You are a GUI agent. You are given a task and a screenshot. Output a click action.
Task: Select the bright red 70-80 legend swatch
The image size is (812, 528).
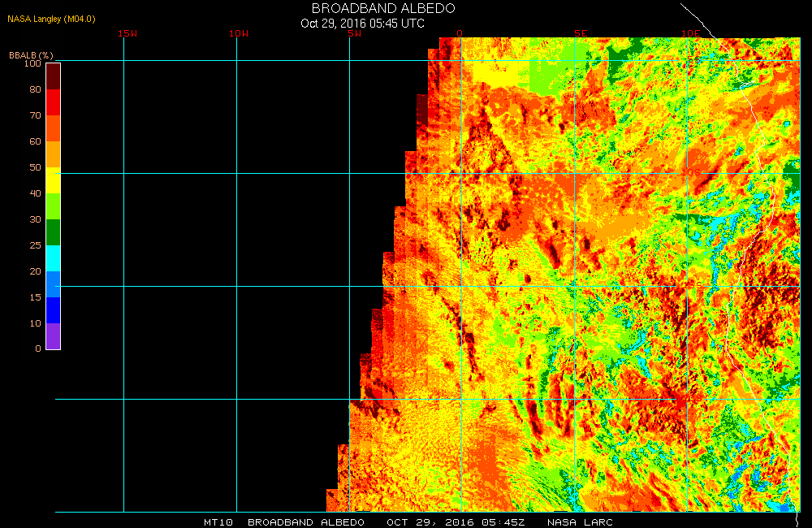(x=53, y=102)
